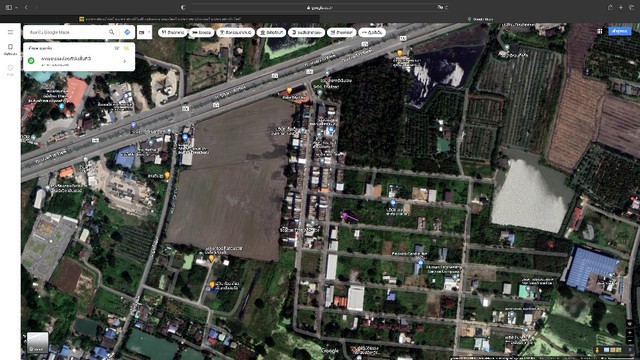Open the Google Maps hamburger menu
This screenshot has width=640, height=360.
click(x=10, y=32)
